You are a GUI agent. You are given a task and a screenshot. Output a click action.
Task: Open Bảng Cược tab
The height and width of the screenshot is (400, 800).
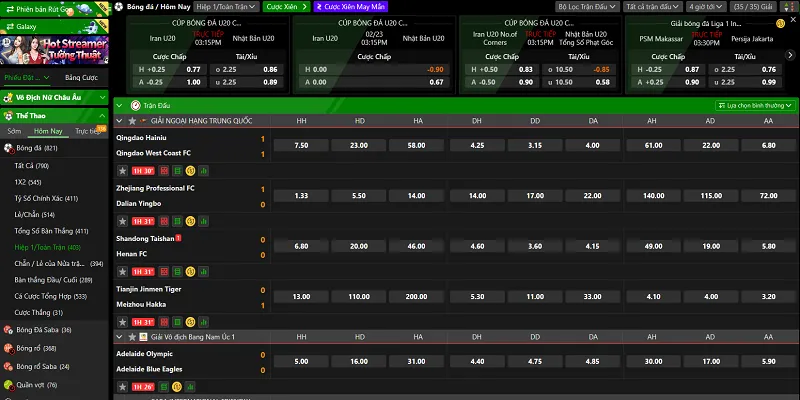pos(82,78)
